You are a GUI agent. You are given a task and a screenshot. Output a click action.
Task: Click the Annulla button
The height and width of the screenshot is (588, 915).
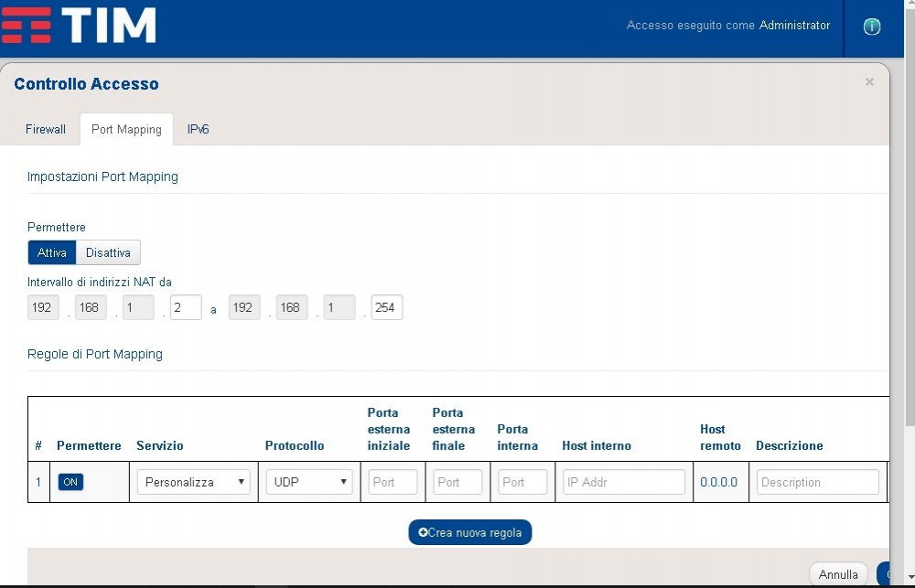coord(838,574)
